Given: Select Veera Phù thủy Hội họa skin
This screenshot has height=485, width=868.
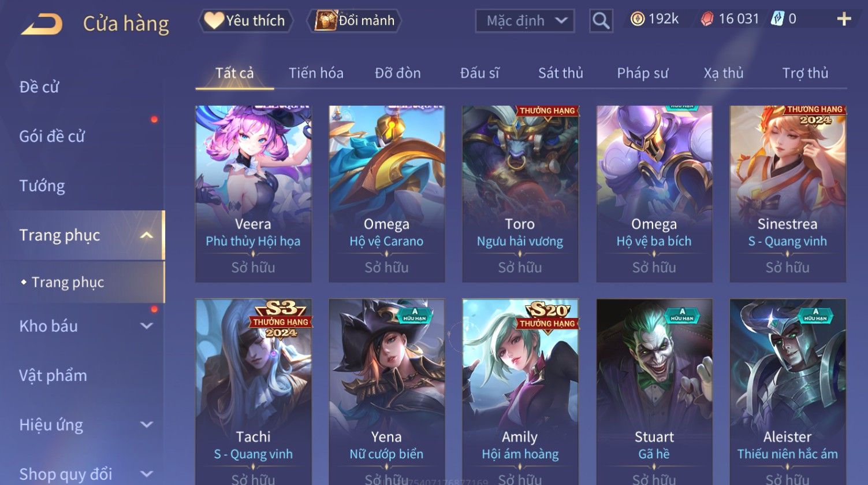Looking at the screenshot, I should pos(253,194).
